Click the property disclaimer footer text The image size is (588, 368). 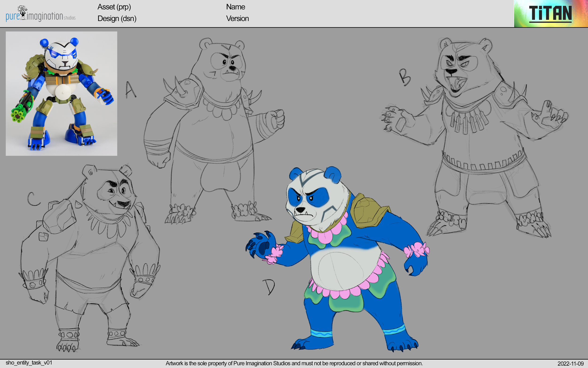[294, 363]
